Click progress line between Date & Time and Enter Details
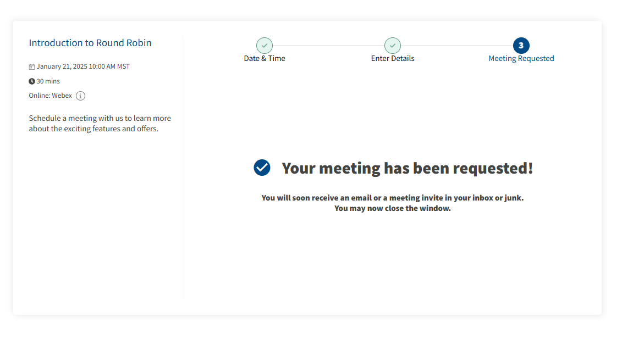The width and height of the screenshot is (644, 356). coord(328,46)
